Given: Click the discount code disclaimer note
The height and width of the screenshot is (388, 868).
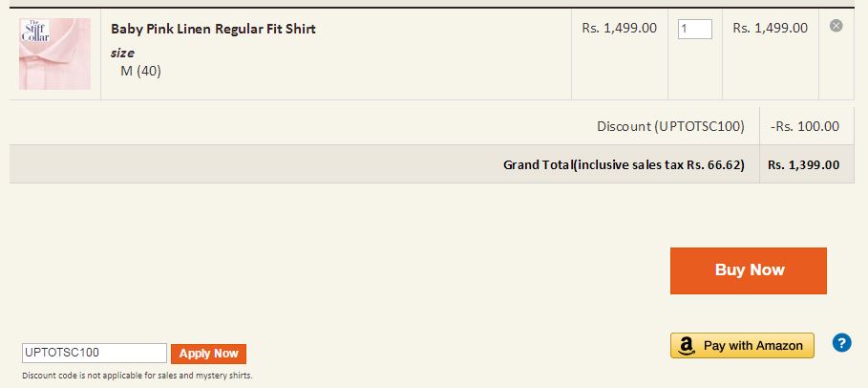Looking at the screenshot, I should coord(137,376).
